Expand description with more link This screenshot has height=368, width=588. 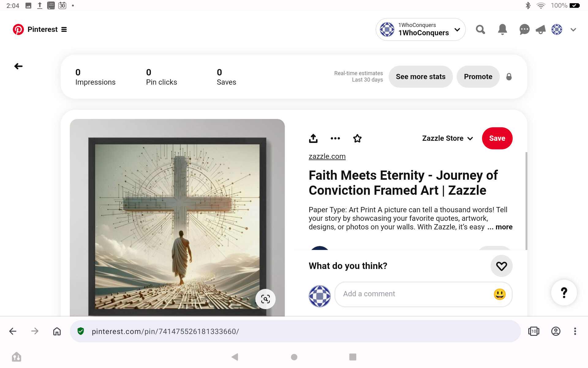pyautogui.click(x=504, y=227)
